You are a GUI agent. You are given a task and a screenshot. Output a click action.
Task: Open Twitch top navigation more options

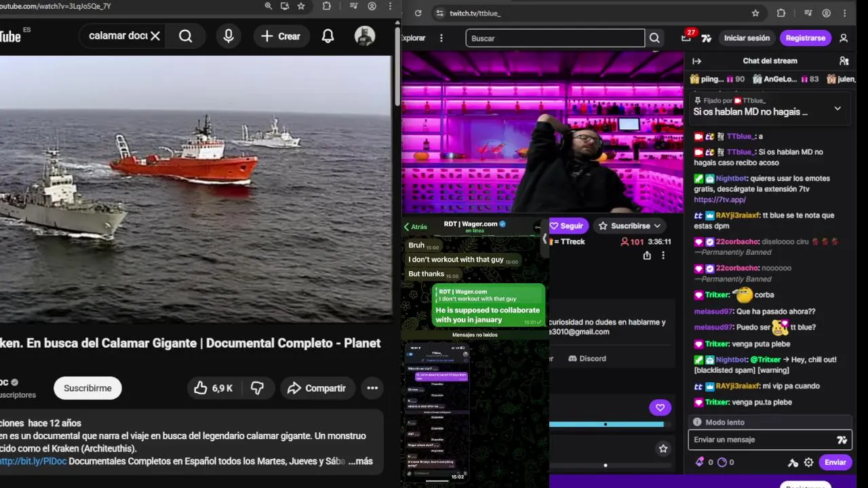(x=441, y=38)
